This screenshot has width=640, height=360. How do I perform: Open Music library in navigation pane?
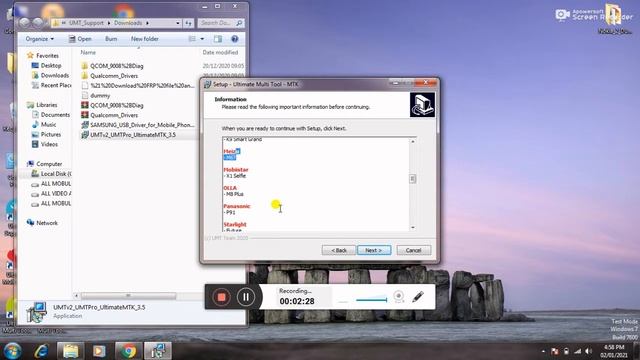pos(48,124)
